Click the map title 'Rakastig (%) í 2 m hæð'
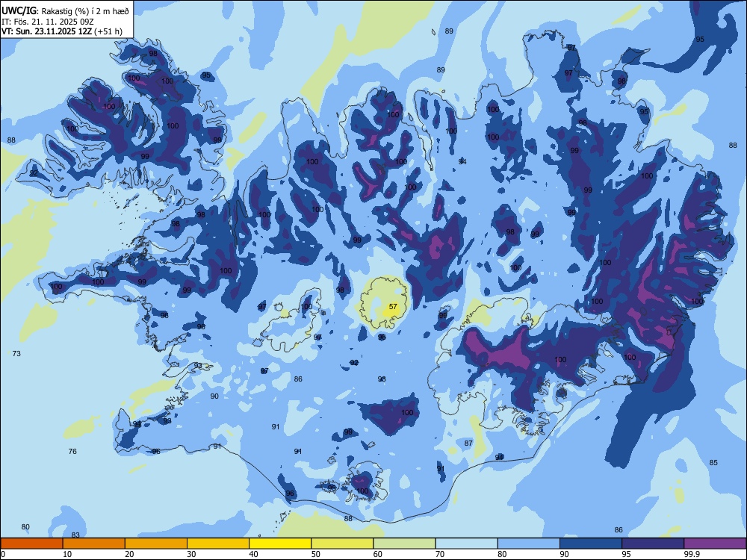 coord(85,11)
